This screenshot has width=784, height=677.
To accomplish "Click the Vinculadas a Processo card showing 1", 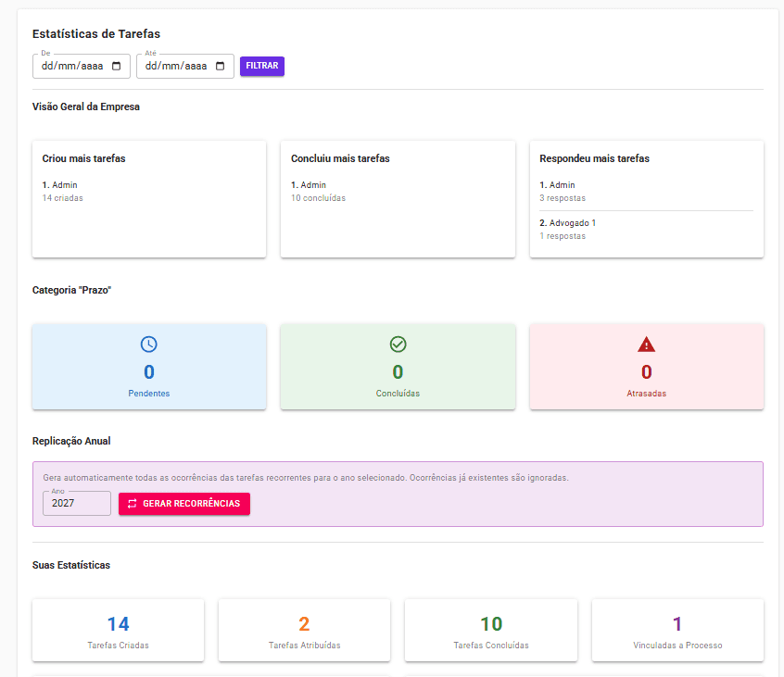I will (x=677, y=630).
